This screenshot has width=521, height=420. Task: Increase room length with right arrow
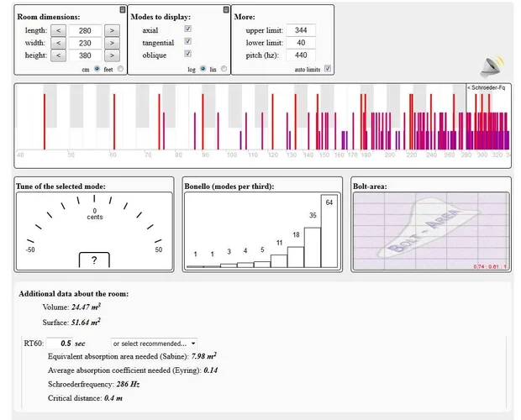tap(112, 30)
